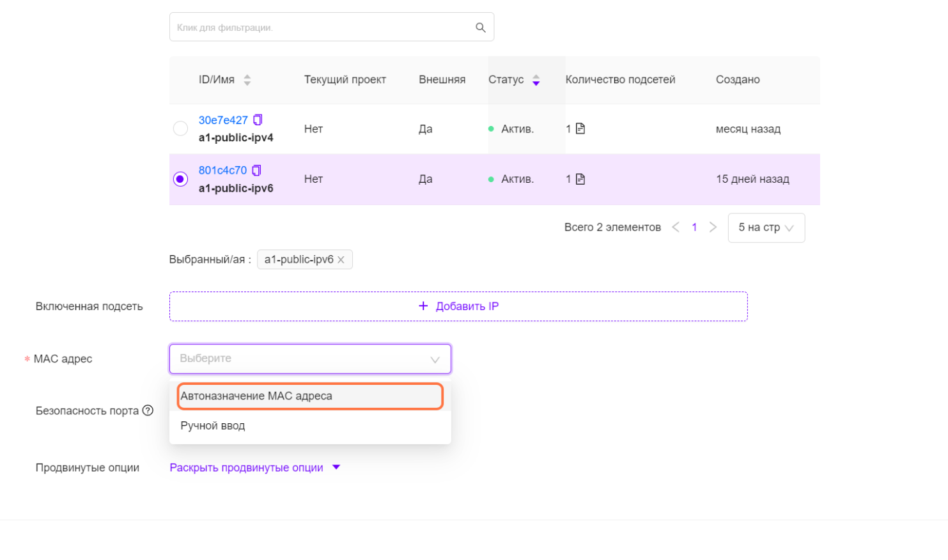Viewport: 948px width, 560px height.
Task: Click the Создано column header
Action: pyautogui.click(x=738, y=80)
